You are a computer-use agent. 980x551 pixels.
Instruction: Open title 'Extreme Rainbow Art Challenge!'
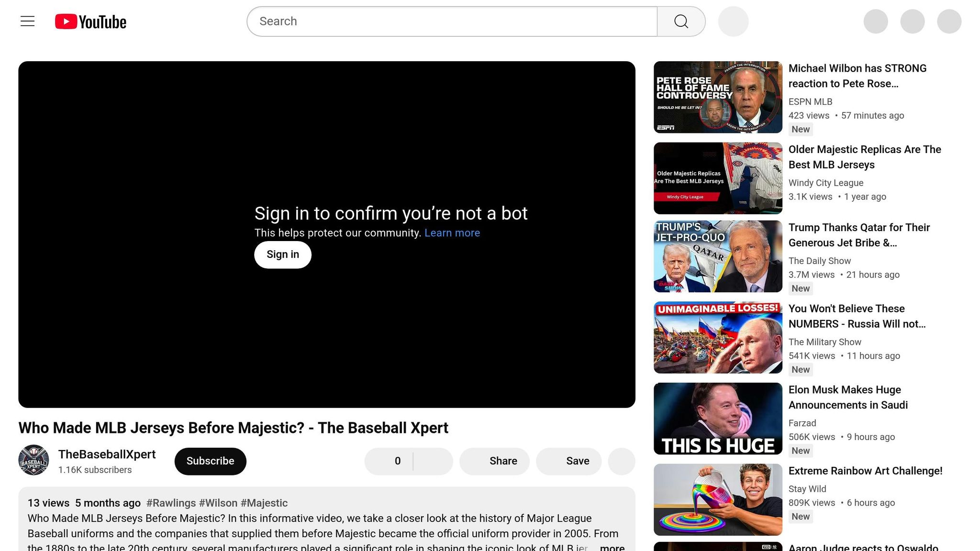tap(865, 471)
